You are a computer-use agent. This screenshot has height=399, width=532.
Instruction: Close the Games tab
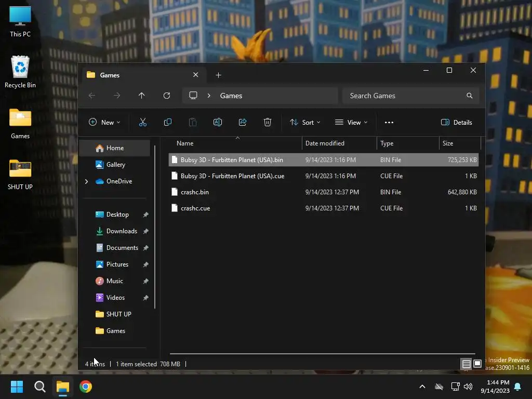point(196,75)
